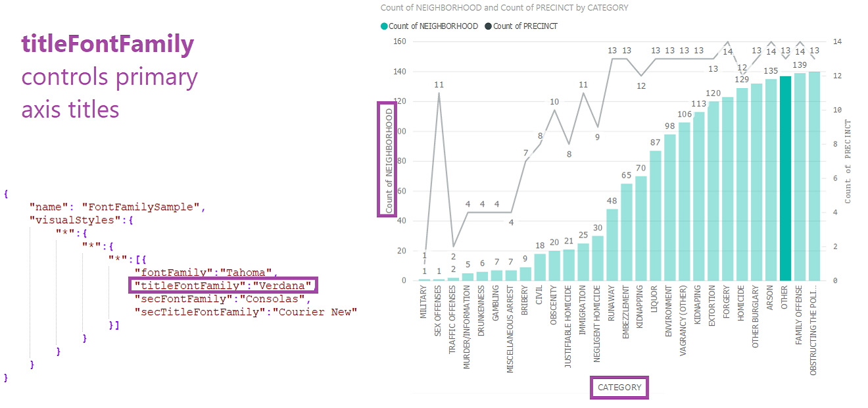This screenshot has width=868, height=408.
Task: Click the CATEGORY x-axis title
Action: point(619,388)
